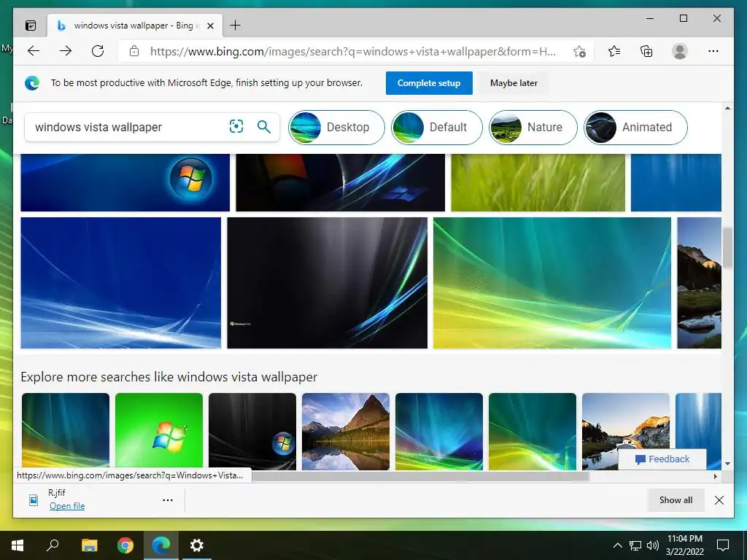This screenshot has height=560, width=747.
Task: Open Collections panel
Action: point(646,51)
